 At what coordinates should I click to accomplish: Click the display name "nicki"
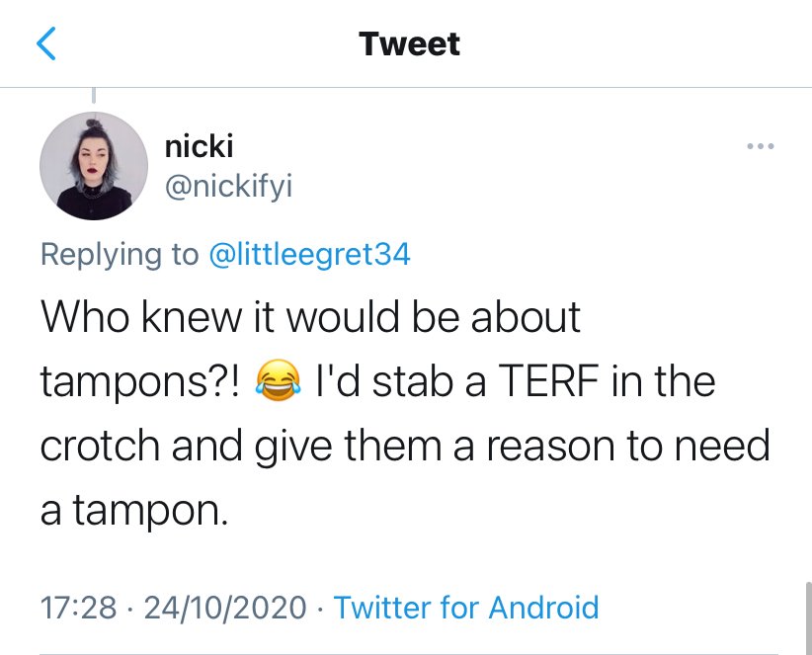tap(199, 147)
